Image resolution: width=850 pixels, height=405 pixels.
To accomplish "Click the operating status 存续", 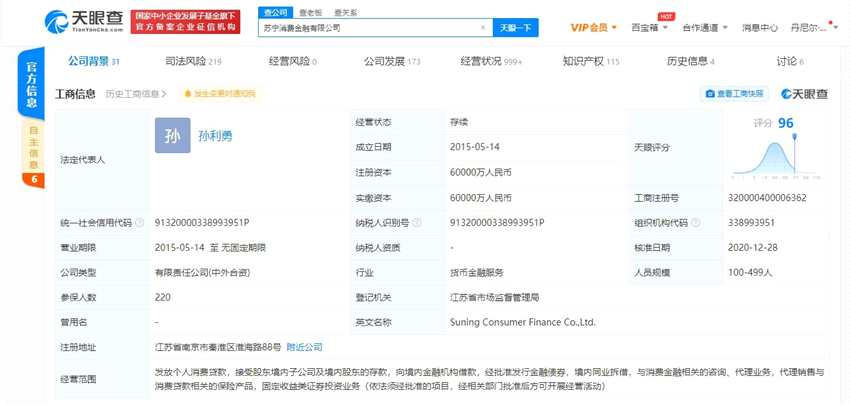I will 459,122.
